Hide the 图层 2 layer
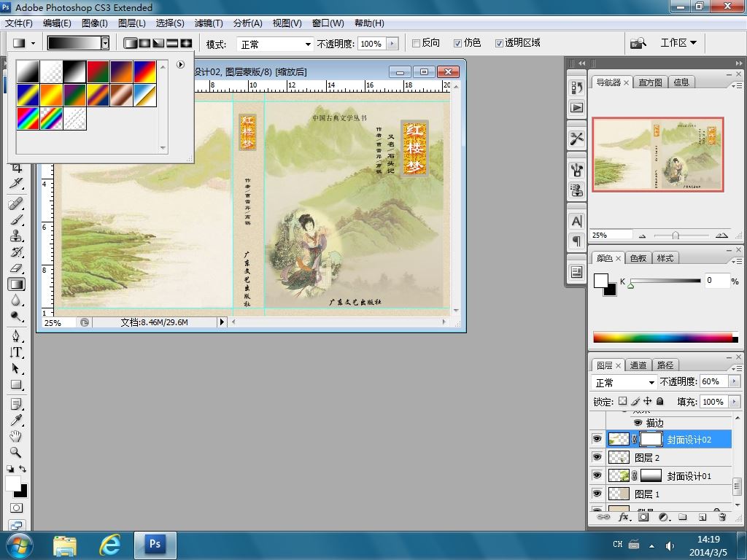 pyautogui.click(x=597, y=457)
